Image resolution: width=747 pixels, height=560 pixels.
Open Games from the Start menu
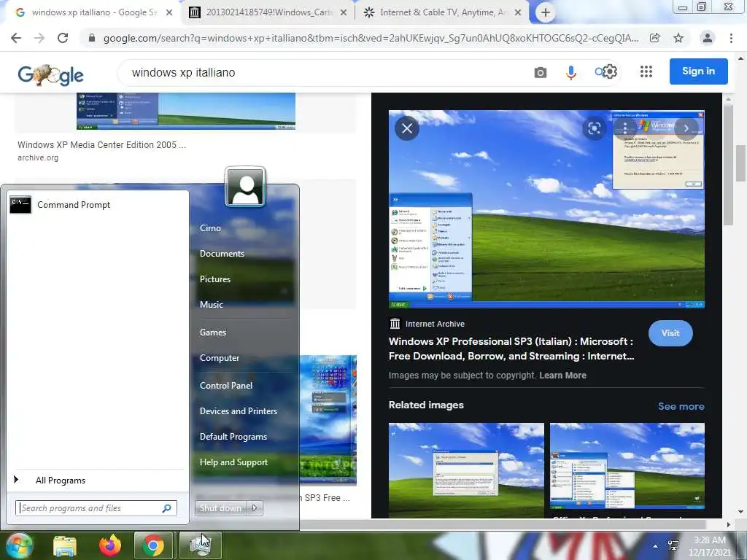pos(213,332)
